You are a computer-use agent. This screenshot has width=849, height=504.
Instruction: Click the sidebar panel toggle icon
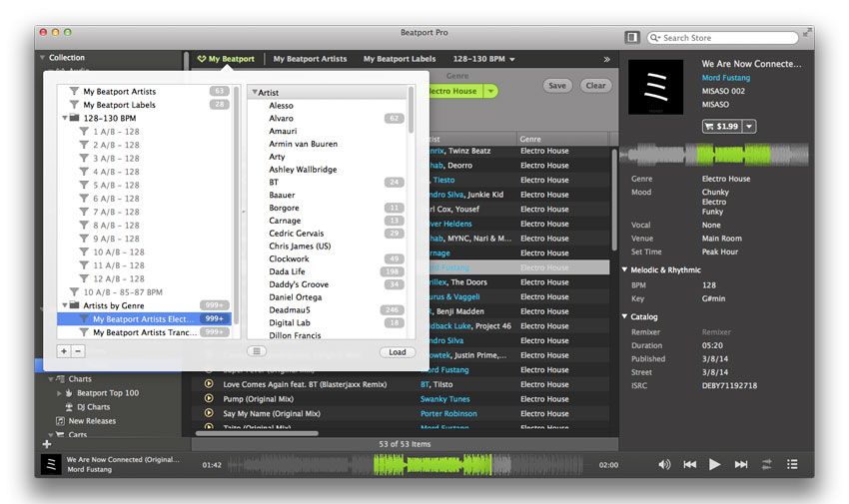coord(632,37)
